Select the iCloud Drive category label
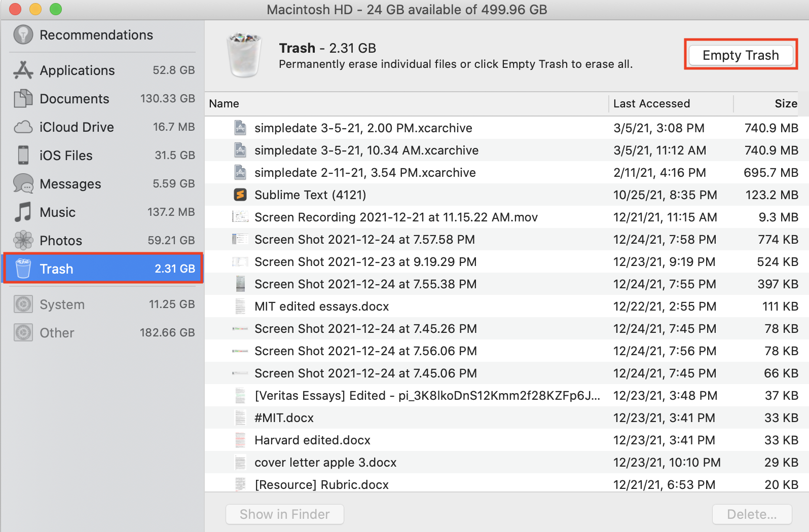809x532 pixels. [77, 127]
